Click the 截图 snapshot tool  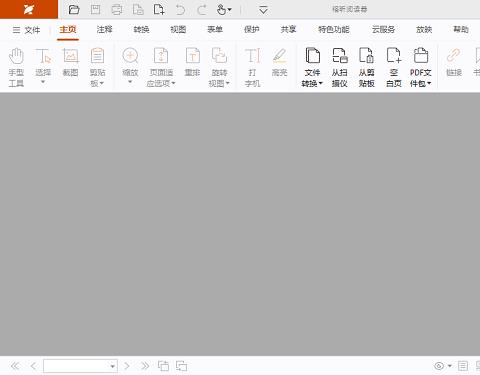(70, 62)
